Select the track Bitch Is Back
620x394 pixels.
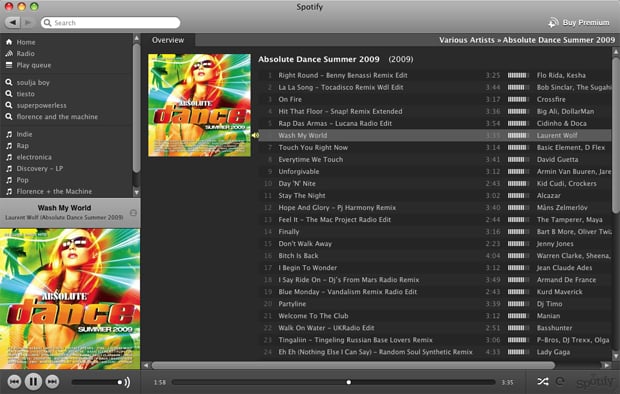[x=298, y=256]
